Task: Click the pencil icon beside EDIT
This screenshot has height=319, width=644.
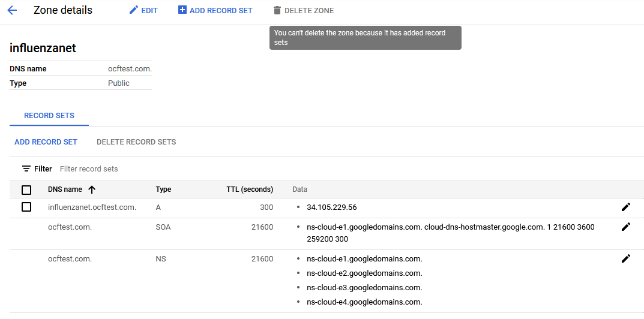Action: pyautogui.click(x=134, y=10)
